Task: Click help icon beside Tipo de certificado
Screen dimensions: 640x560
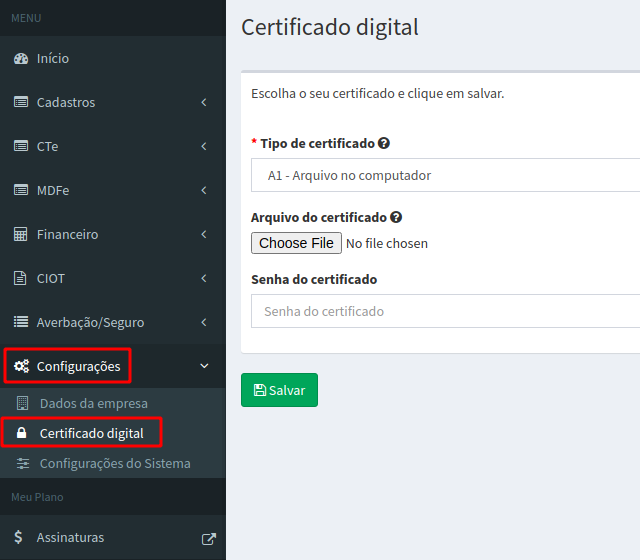Action: [384, 143]
